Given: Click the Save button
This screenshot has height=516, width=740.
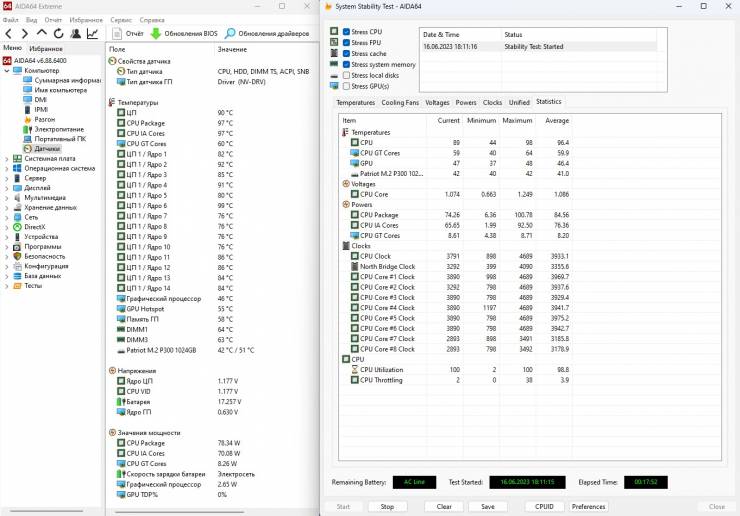Looking at the screenshot, I should (x=488, y=507).
